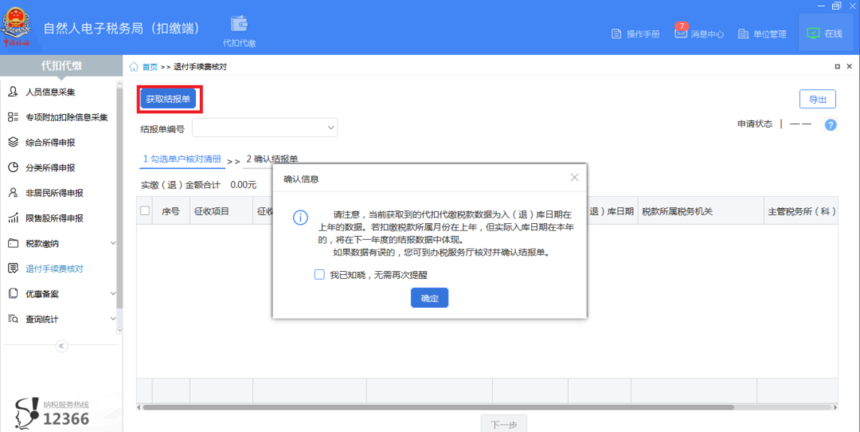Toggle the select-all checkbox in table header
The image size is (860, 432).
145,211
